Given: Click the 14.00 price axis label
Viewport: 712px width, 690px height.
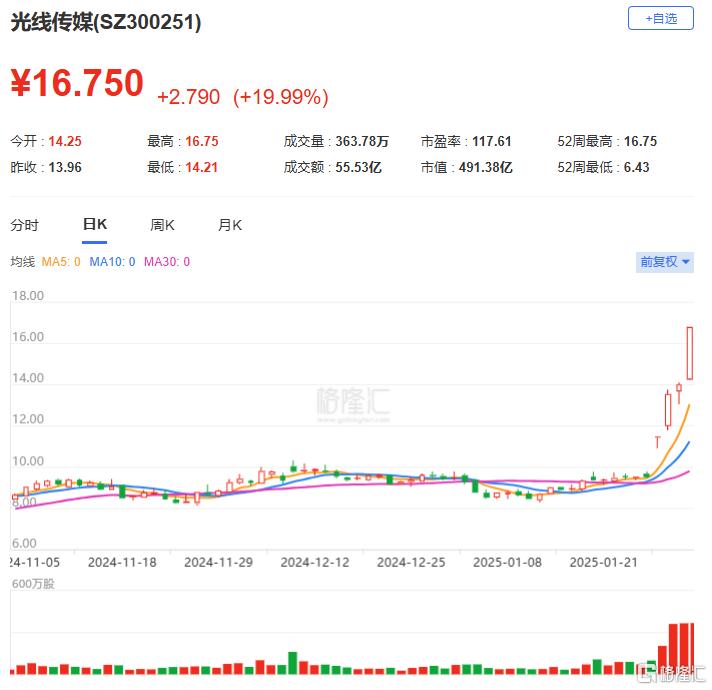Looking at the screenshot, I should coord(28,378).
